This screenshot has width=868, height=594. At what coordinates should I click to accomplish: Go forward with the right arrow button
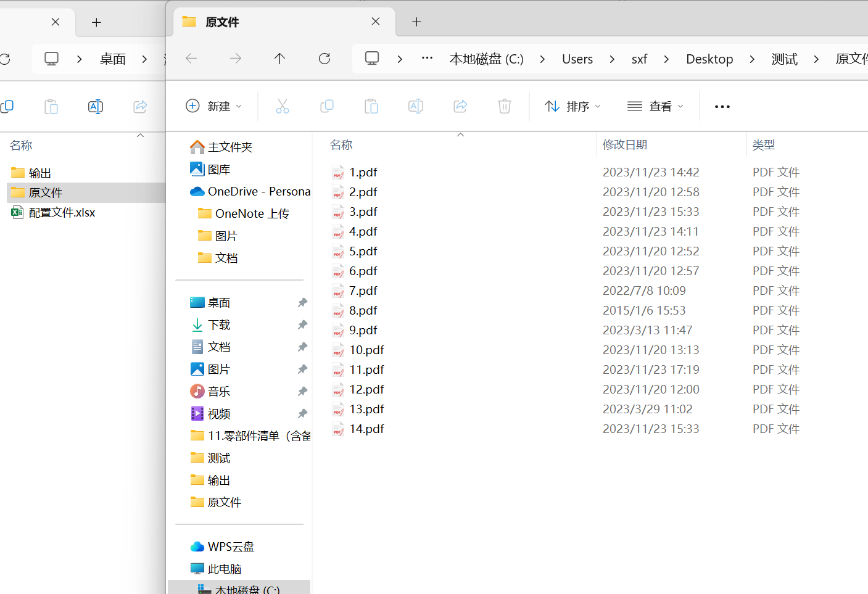[x=236, y=59]
